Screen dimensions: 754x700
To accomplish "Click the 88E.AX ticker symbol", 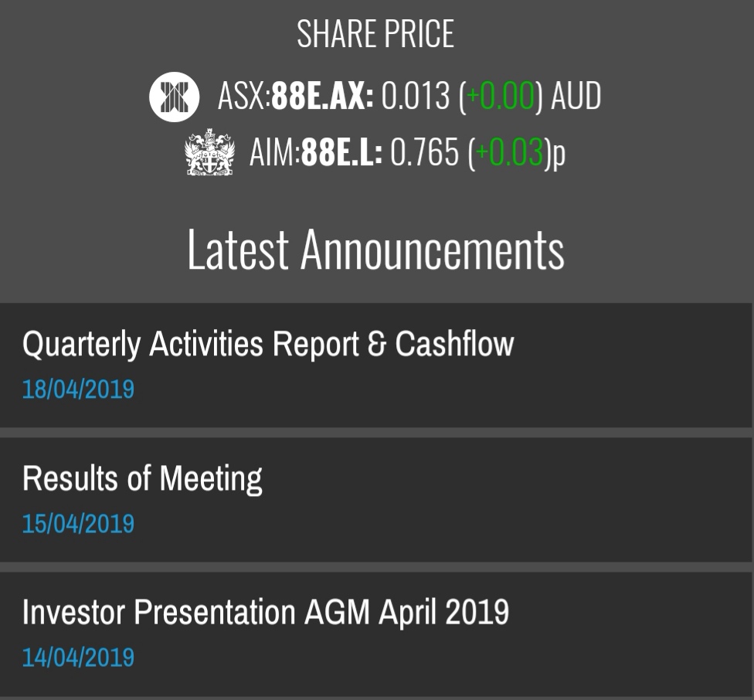I will coord(322,97).
